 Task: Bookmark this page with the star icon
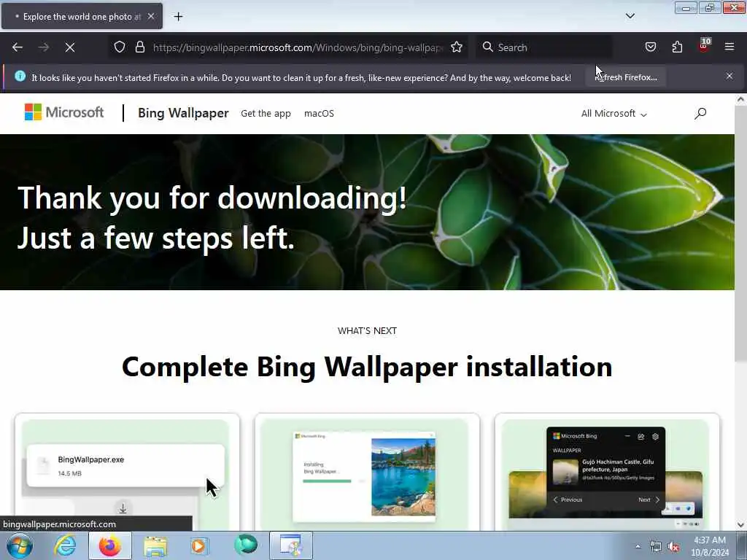tap(457, 47)
